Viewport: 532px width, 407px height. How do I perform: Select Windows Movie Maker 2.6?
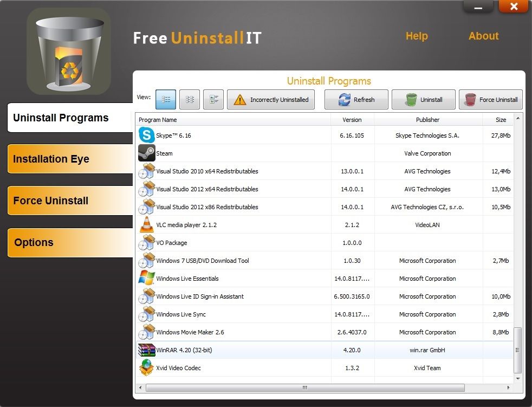(190, 332)
